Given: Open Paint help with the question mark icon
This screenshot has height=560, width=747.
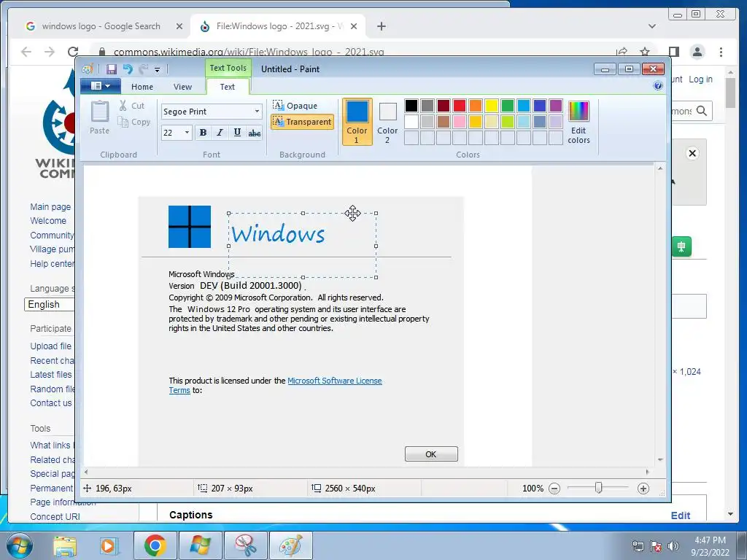Looking at the screenshot, I should [x=658, y=86].
